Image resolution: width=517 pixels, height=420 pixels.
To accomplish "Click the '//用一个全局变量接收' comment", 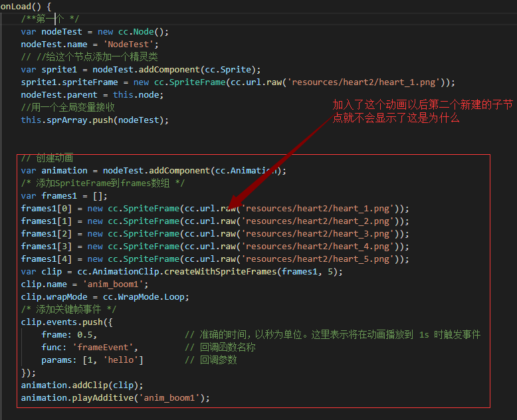I will [68, 107].
